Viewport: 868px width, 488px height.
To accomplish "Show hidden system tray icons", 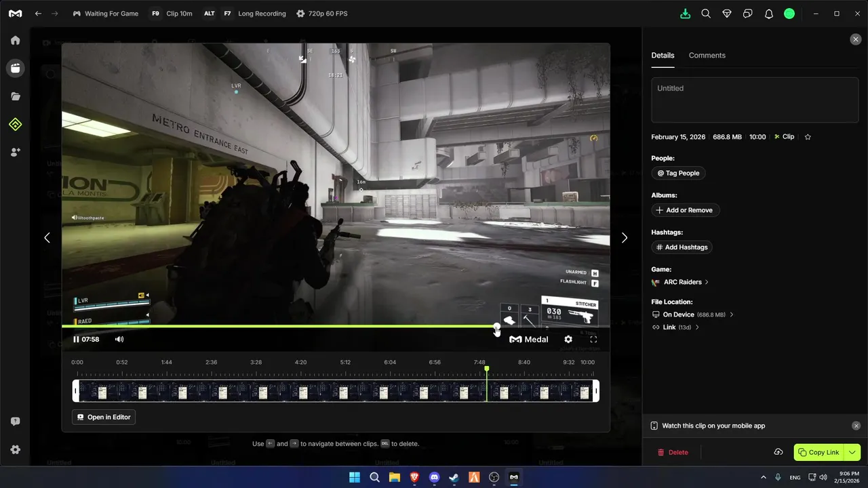I will (763, 477).
